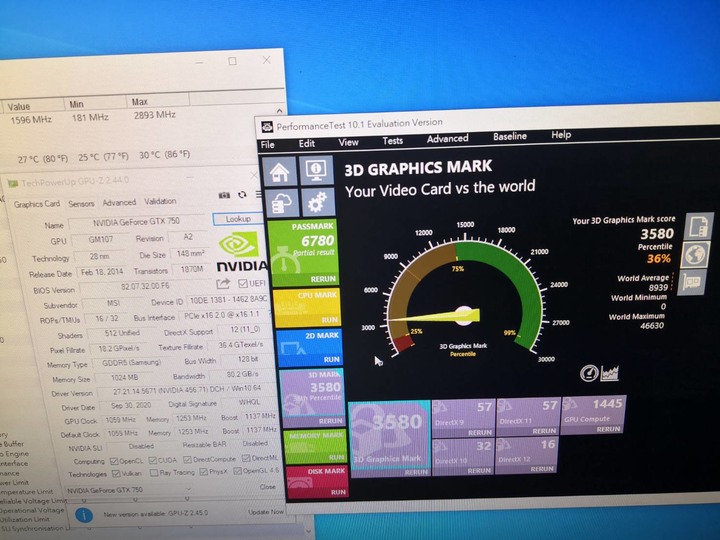This screenshot has width=720, height=540.
Task: Switch to the Advanced tab in GPU-Z
Action: (119, 202)
